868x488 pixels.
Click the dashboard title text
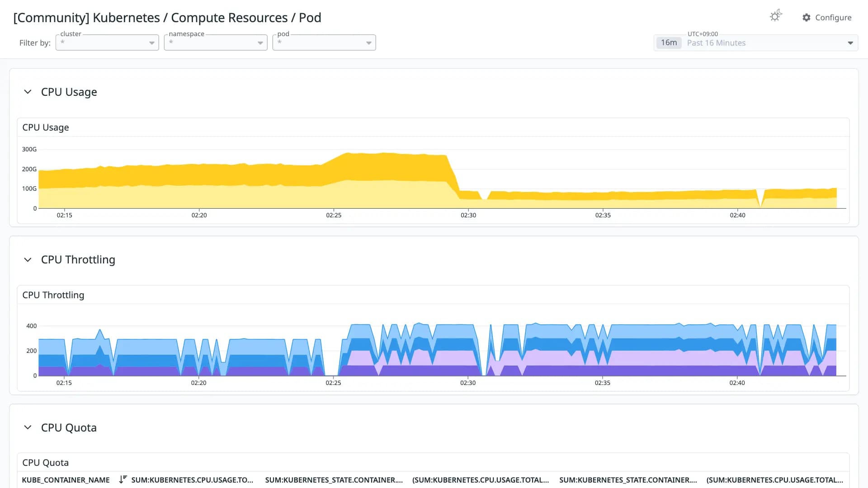(167, 18)
